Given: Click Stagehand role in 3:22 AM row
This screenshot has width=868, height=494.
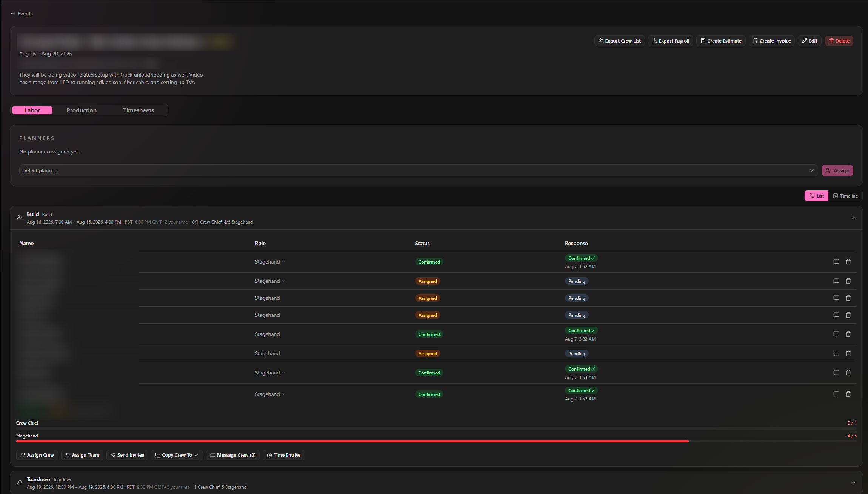Looking at the screenshot, I should [267, 334].
